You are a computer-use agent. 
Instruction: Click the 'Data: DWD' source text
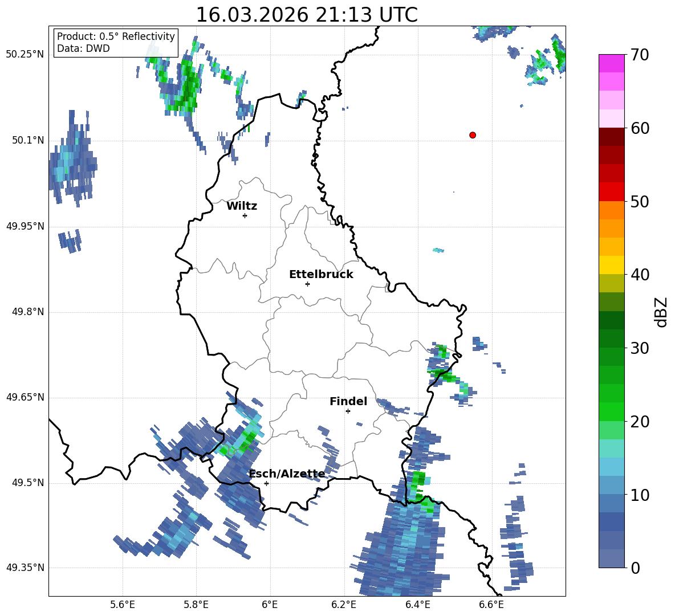pyautogui.click(x=83, y=48)
